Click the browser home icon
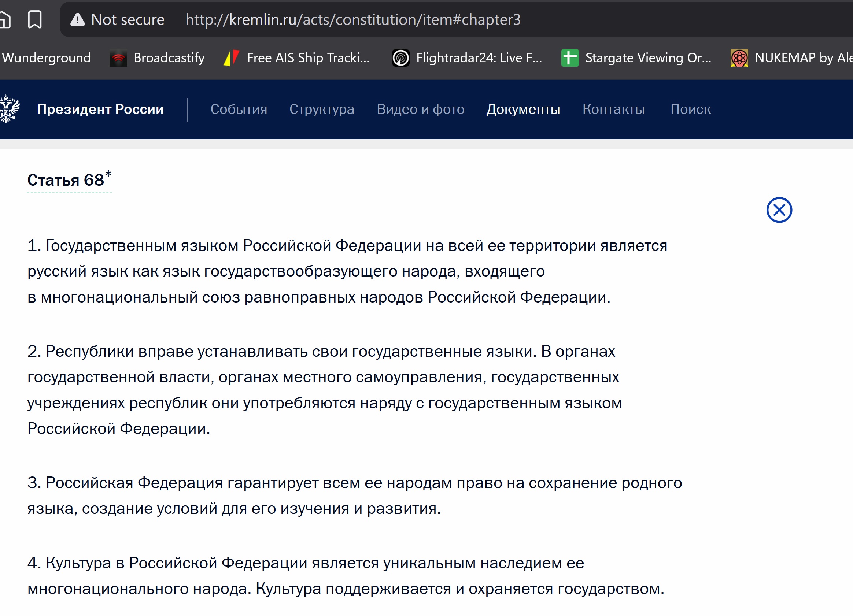Image resolution: width=853 pixels, height=616 pixels. point(4,19)
